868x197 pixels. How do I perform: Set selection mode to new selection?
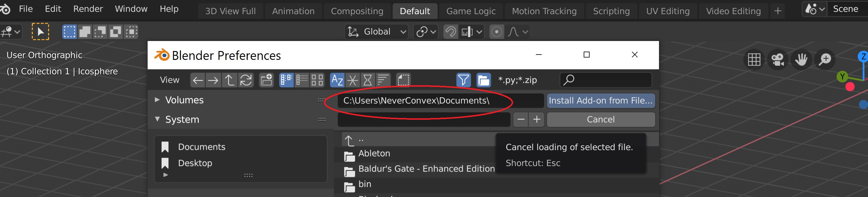[69, 32]
